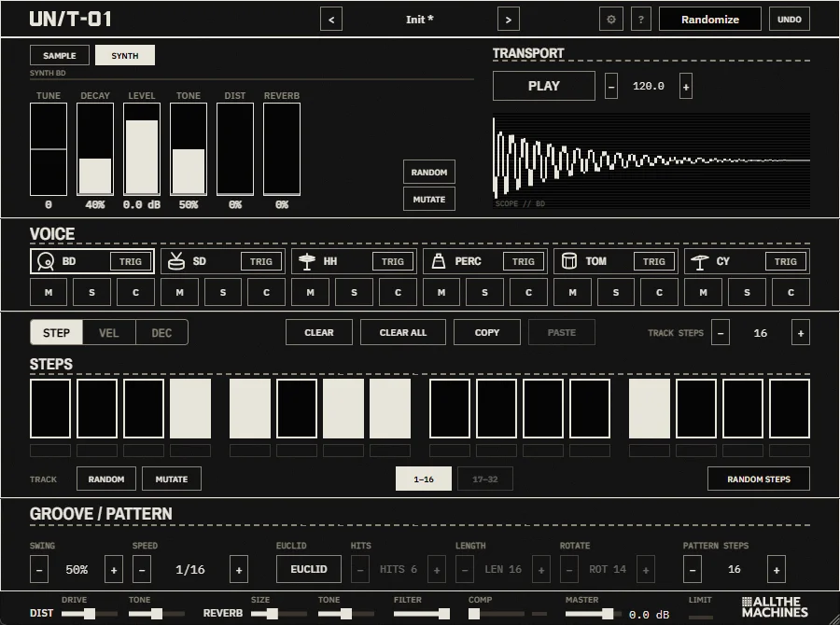Screen dimensions: 840x625
Task: Click synth section RANDOM button
Action: click(429, 172)
